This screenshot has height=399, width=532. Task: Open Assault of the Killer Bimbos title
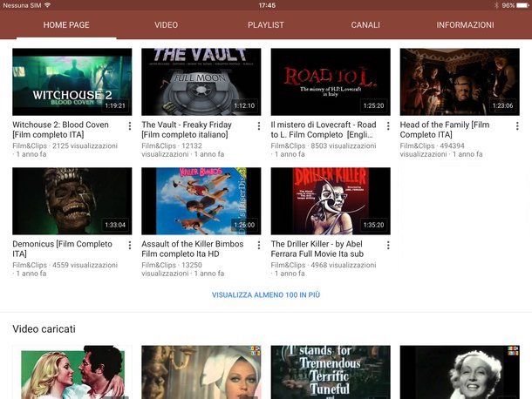[193, 249]
